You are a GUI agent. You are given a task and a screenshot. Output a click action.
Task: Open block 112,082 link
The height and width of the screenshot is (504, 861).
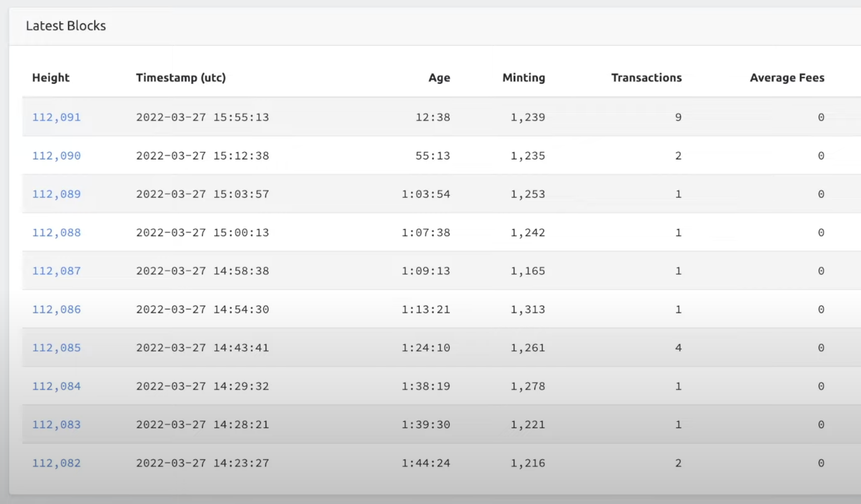pyautogui.click(x=56, y=463)
